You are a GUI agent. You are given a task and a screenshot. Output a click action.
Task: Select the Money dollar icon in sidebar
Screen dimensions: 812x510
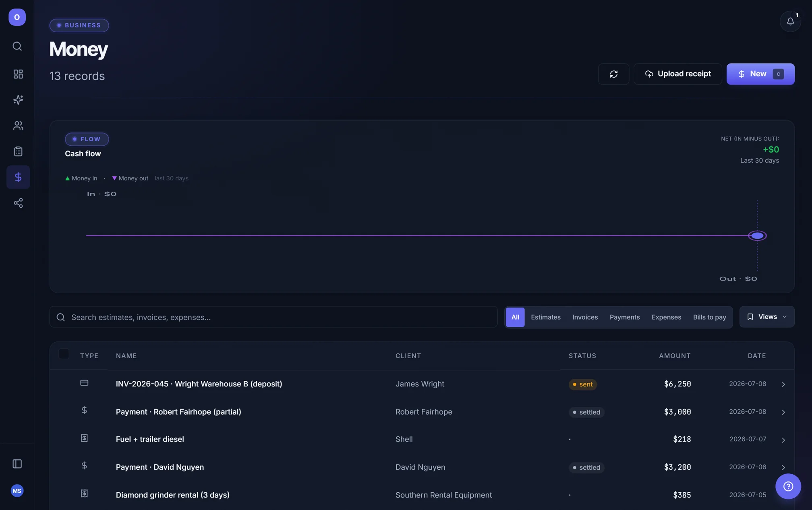coord(18,177)
